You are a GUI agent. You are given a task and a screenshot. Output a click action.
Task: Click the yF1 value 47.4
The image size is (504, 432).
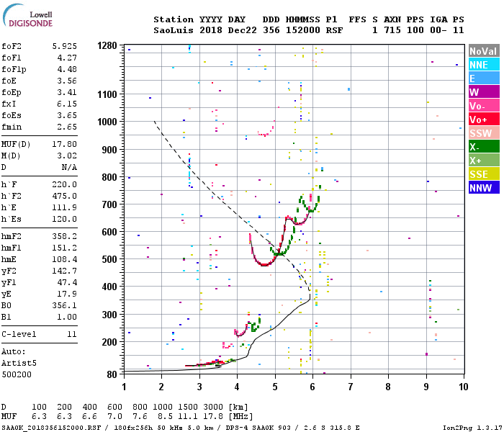pyautogui.click(x=67, y=282)
